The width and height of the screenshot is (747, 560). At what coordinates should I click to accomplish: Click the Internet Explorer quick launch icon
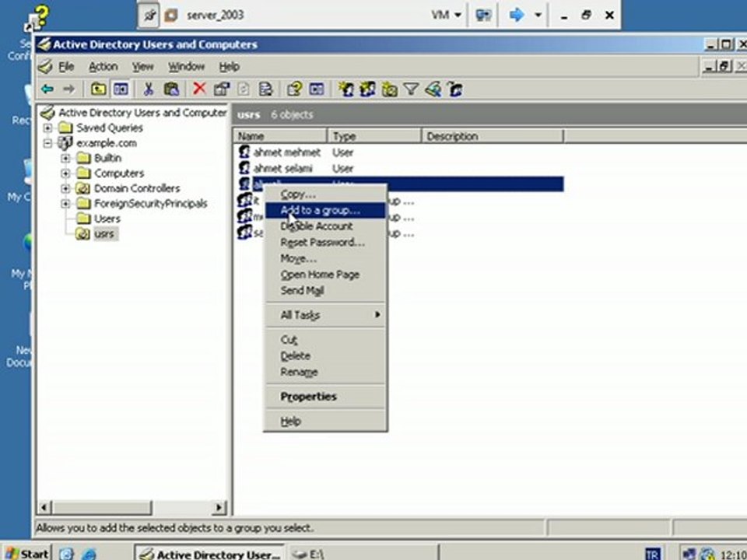click(x=89, y=554)
